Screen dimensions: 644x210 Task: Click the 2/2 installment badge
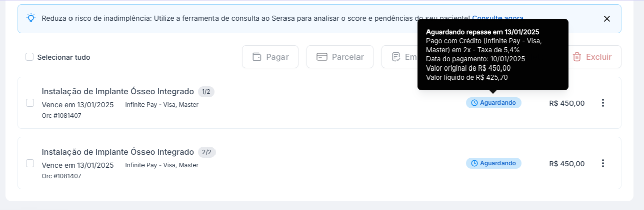tap(207, 152)
